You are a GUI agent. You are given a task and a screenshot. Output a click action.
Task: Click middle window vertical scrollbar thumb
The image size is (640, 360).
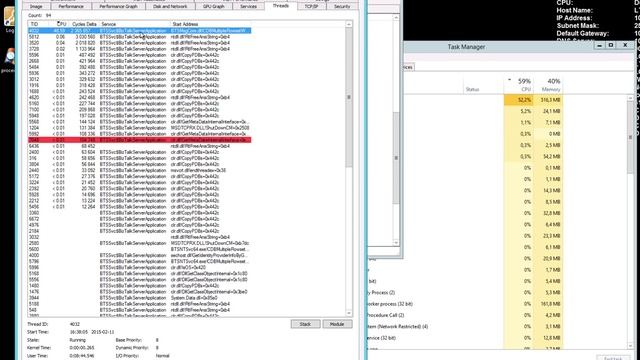coord(396,158)
